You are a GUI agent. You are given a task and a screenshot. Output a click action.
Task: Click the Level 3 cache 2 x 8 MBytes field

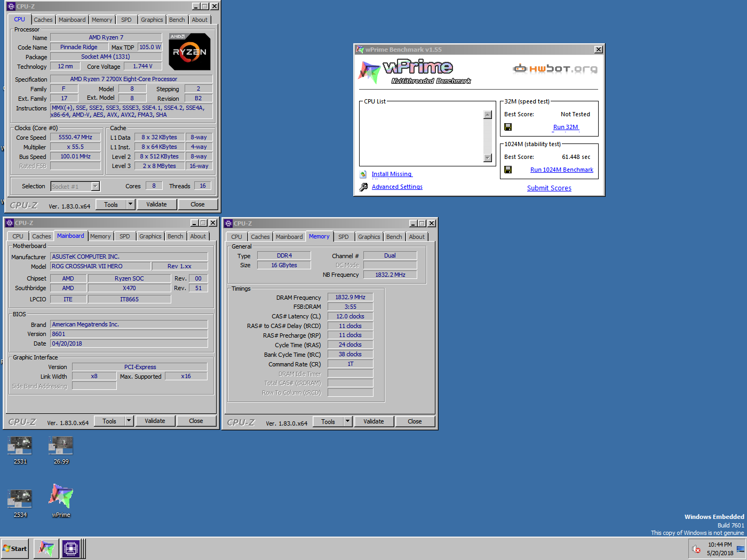tap(159, 166)
